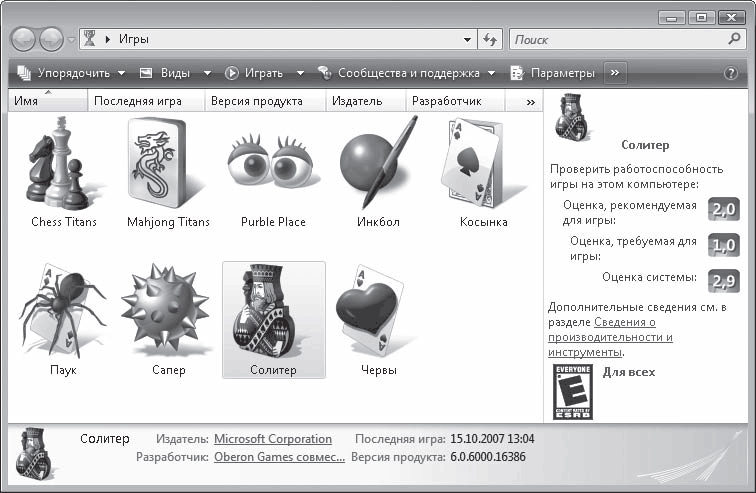Screen dimensions: 756x493
Task: Show hidden toolbar commands via chevron
Action: tap(615, 73)
